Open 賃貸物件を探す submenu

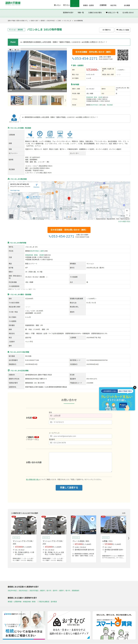tap(68, 12)
